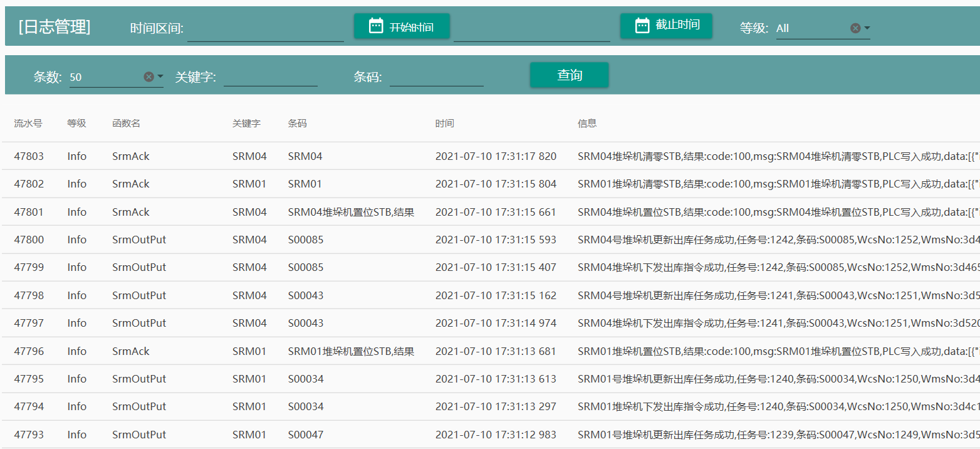Select log row 47794
This screenshot has height=449, width=980.
tap(490, 406)
